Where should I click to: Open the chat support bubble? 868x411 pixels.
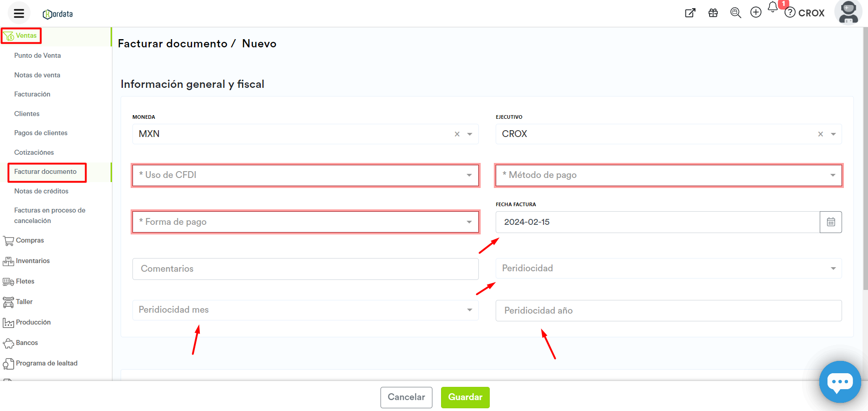840,382
